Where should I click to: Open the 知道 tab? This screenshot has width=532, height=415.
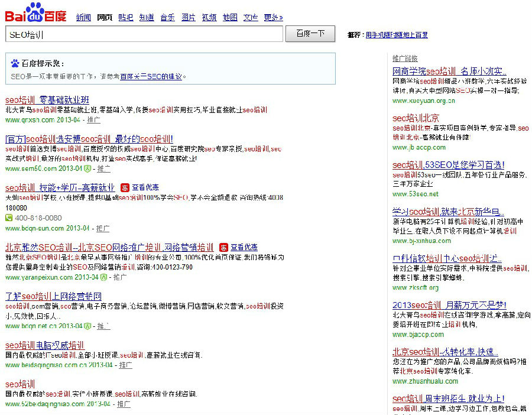147,17
